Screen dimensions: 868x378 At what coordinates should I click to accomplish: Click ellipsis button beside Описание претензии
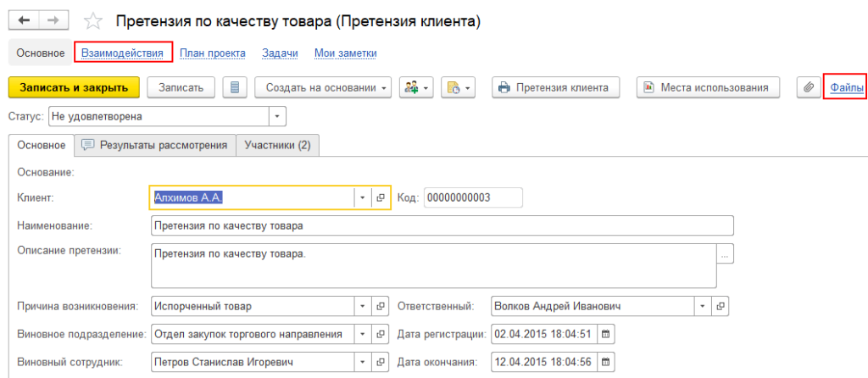[725, 254]
